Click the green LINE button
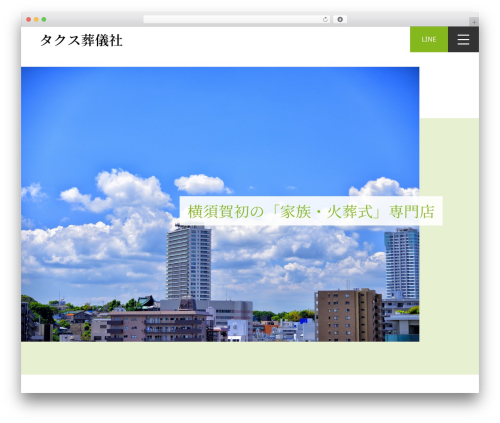This screenshot has width=500, height=423. pos(429,39)
